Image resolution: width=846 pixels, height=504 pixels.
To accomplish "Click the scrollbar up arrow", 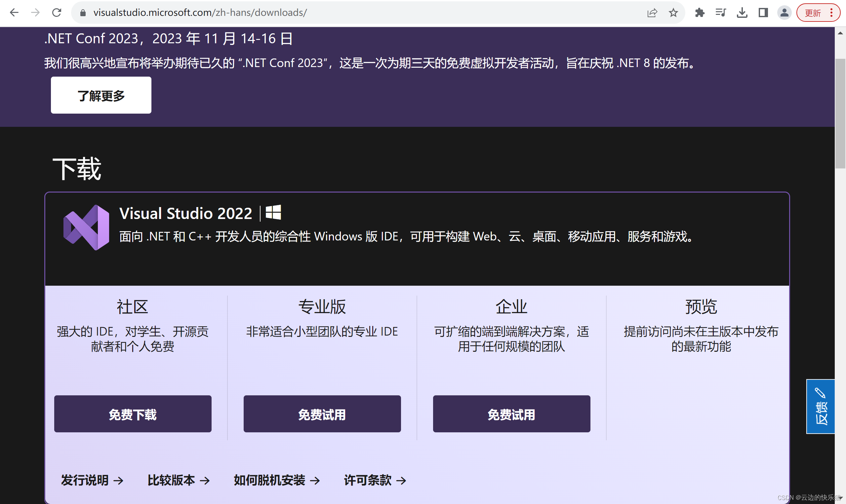I will 840,33.
